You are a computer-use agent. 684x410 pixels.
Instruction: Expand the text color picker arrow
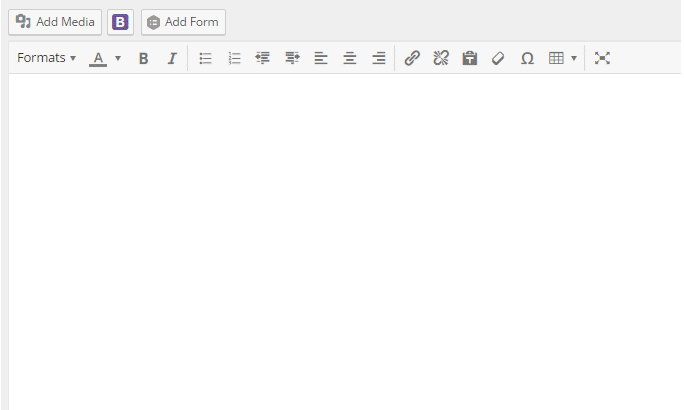coord(118,58)
